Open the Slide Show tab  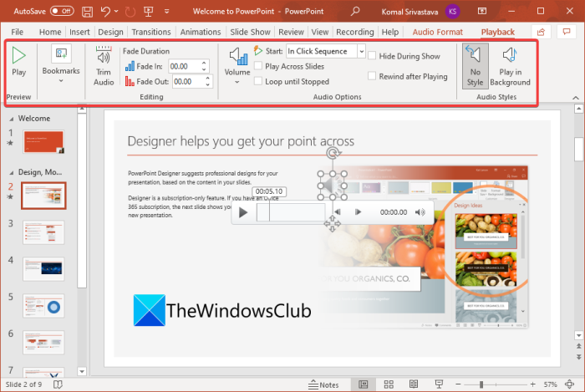pos(250,32)
